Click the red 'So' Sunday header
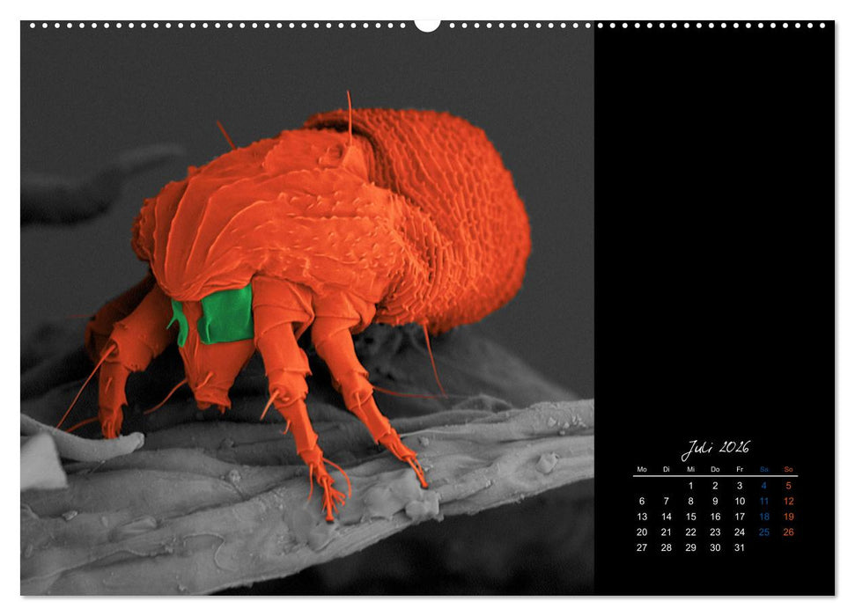 click(788, 469)
